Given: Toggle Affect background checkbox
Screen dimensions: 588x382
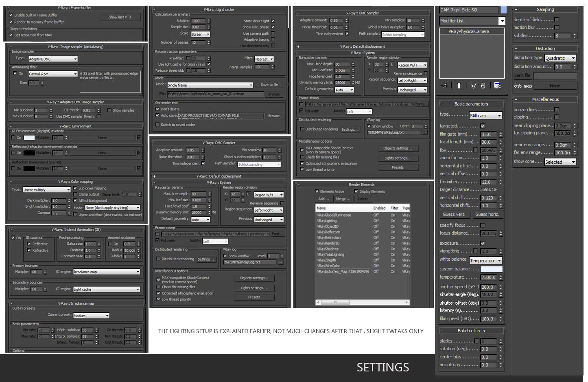Looking at the screenshot, I should coord(75,201).
